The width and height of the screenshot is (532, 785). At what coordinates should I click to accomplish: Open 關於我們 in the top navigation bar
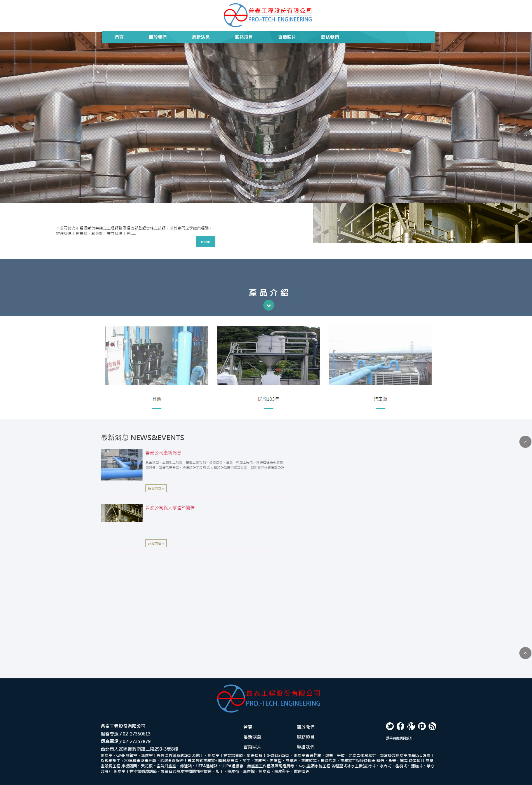pyautogui.click(x=158, y=37)
